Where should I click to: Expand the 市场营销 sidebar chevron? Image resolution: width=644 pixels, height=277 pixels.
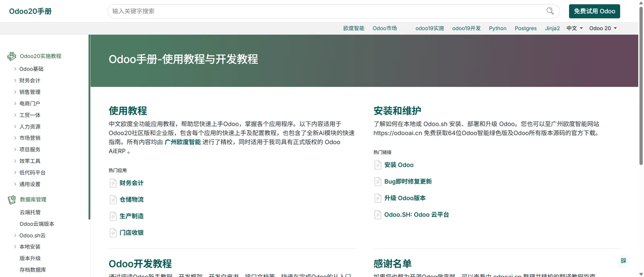[x=15, y=138]
